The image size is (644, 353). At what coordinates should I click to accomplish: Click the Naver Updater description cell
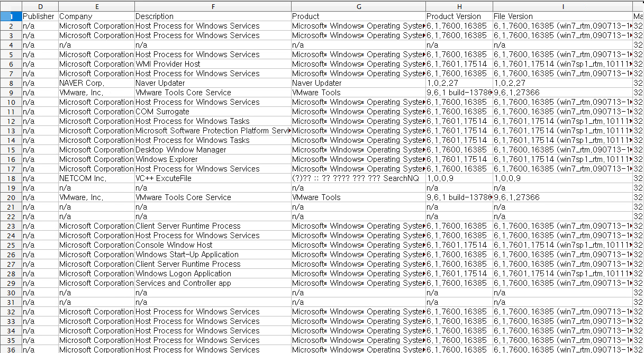point(213,83)
